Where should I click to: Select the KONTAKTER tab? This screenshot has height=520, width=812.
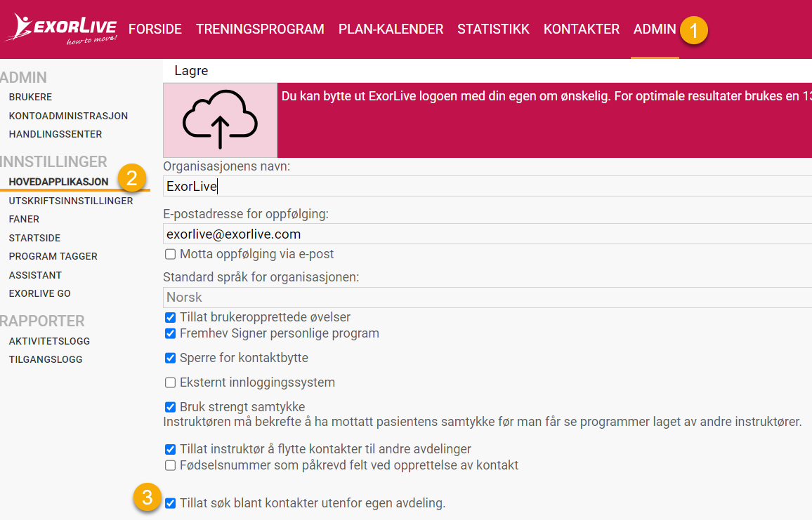tap(582, 29)
